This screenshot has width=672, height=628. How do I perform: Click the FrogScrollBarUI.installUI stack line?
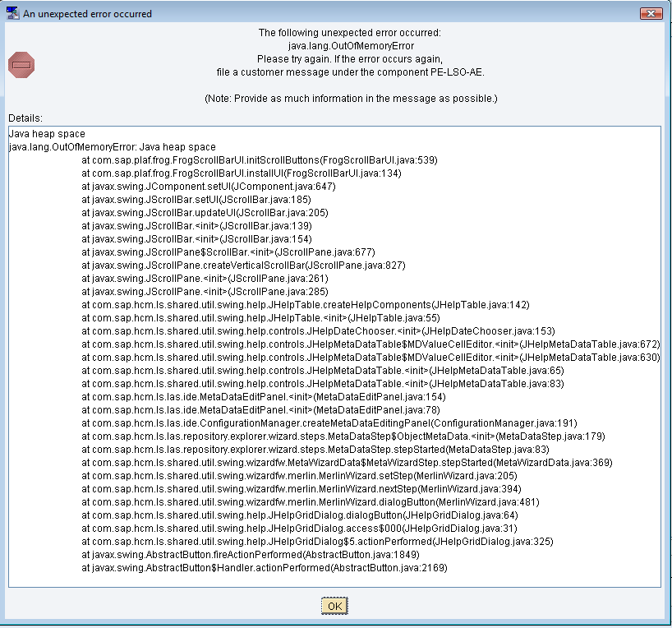coord(242,173)
